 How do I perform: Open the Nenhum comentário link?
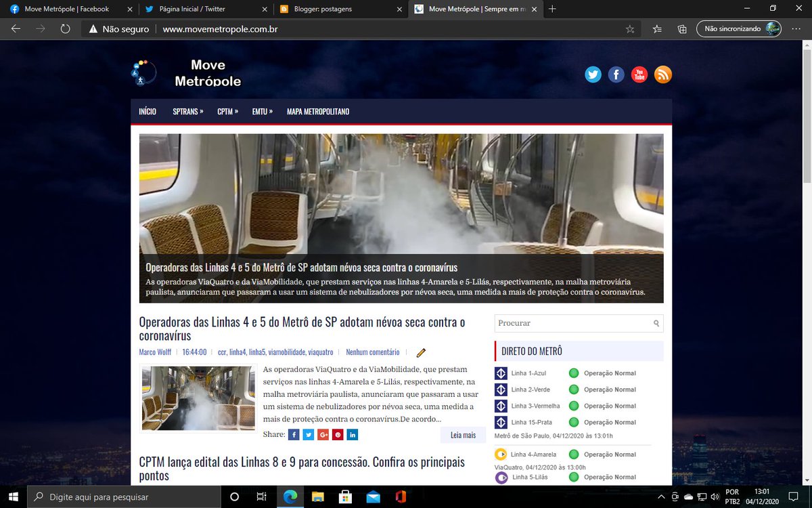(373, 352)
